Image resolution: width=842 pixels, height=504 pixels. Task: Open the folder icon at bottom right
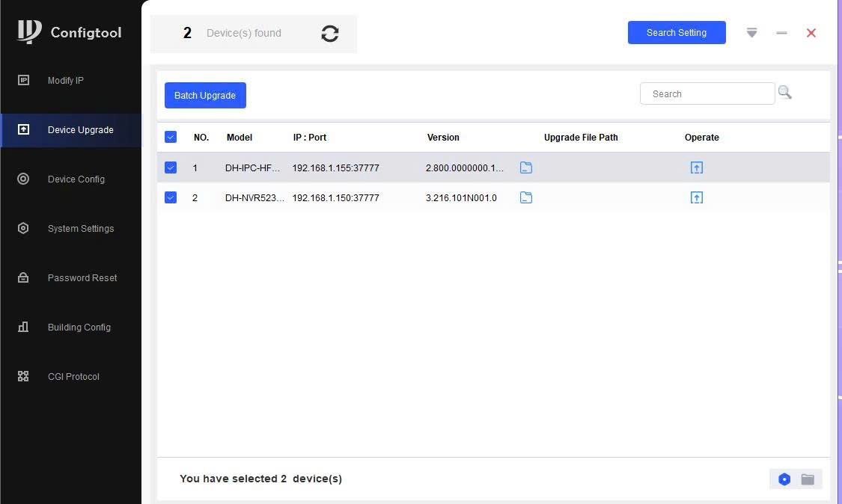pos(808,479)
